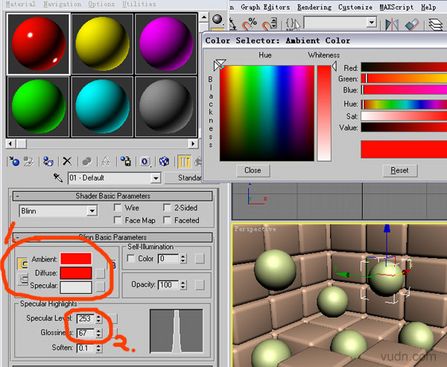Toggle Ambient-Diffuse color lock icon
This screenshot has width=447, height=367.
(x=23, y=264)
